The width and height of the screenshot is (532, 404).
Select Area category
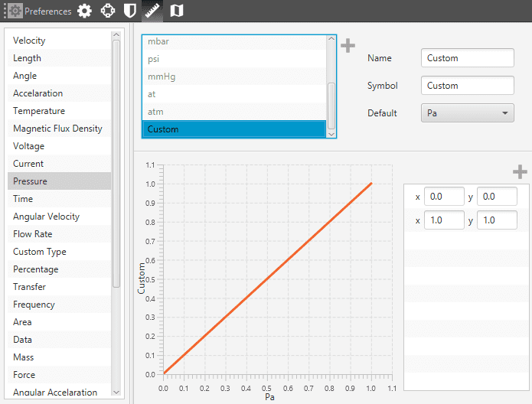(x=60, y=322)
